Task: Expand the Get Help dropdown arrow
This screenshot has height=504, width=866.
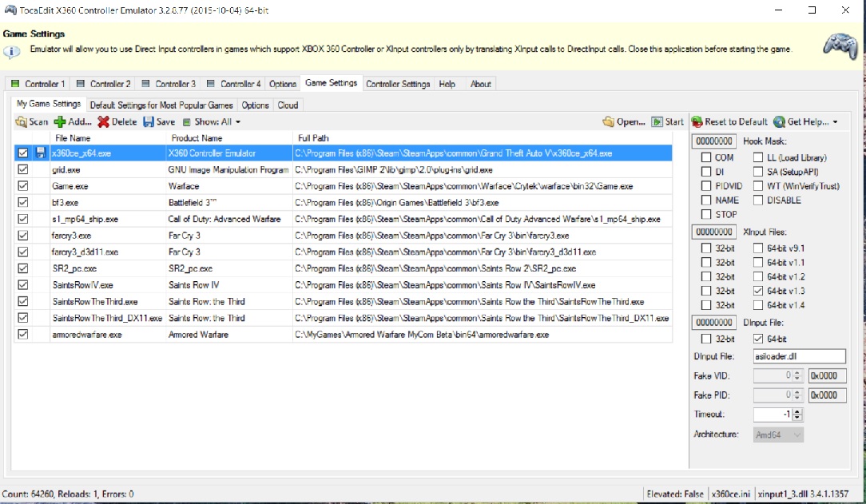Action: (835, 122)
